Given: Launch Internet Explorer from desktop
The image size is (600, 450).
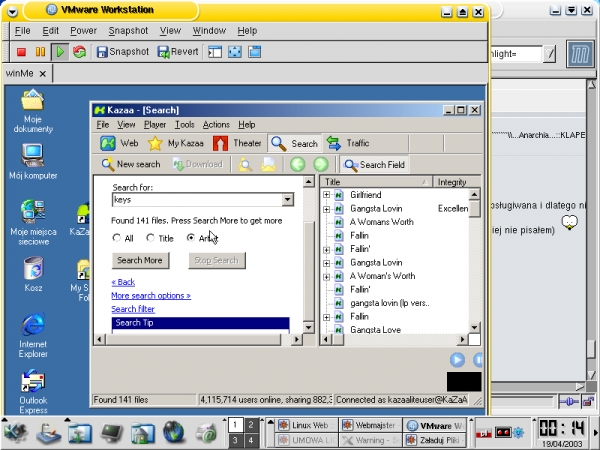Looking at the screenshot, I should [33, 336].
